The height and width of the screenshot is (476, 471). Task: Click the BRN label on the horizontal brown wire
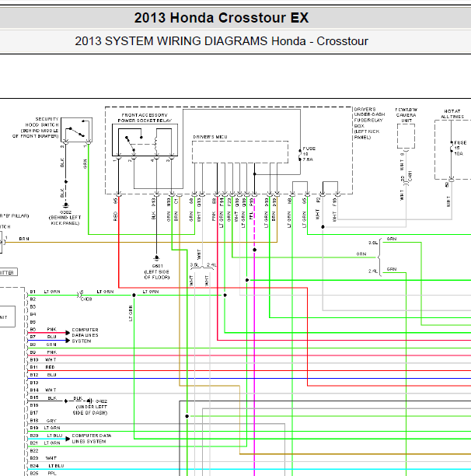point(24,239)
